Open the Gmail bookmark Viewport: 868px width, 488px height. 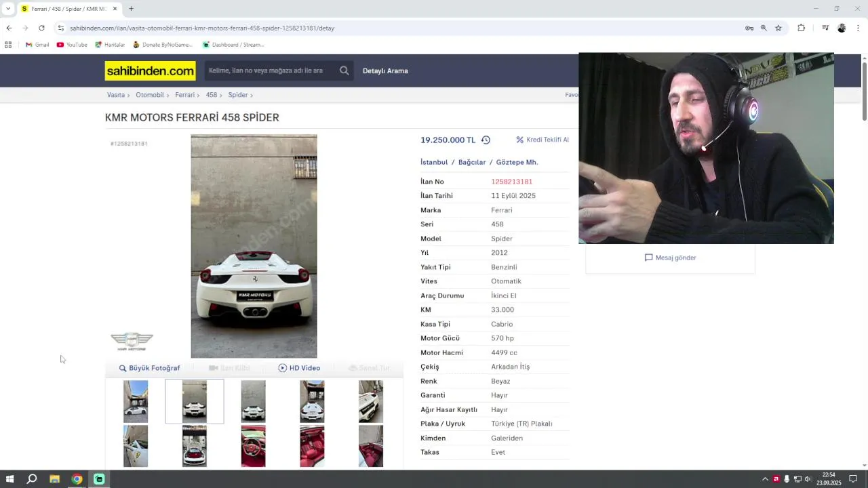coord(37,45)
